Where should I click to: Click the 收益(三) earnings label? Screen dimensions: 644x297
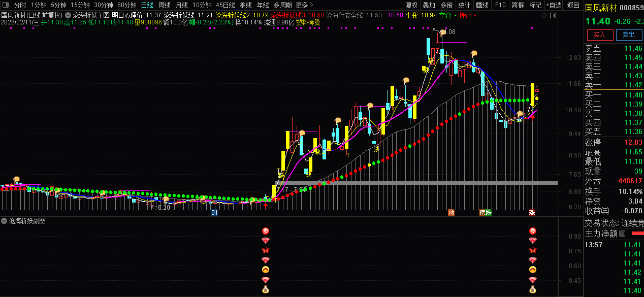597,210
